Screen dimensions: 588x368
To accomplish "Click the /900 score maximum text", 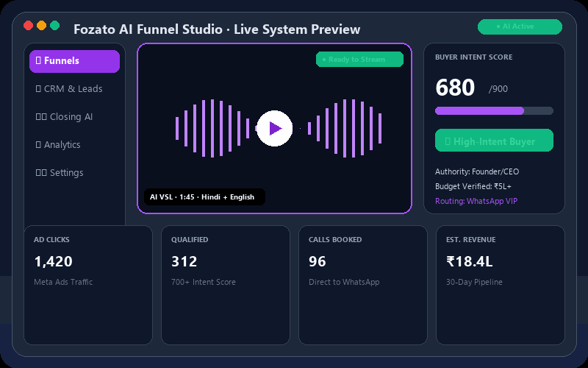I will 498,89.
